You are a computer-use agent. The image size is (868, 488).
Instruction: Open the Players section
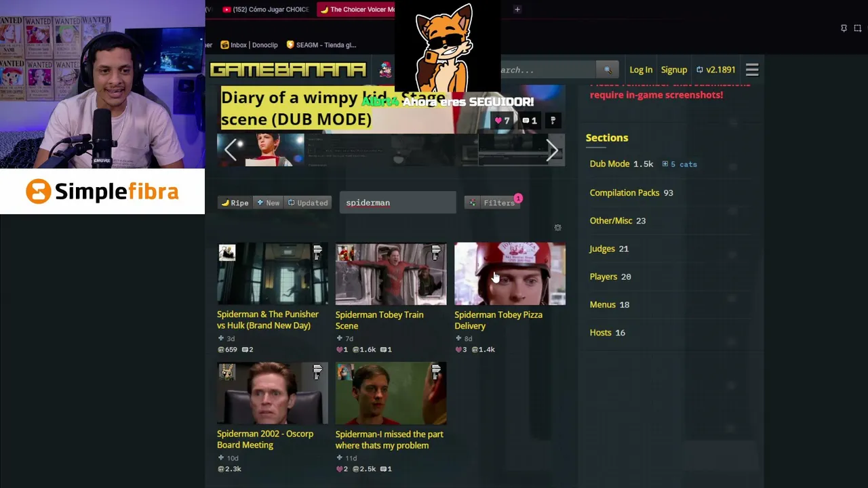604,277
